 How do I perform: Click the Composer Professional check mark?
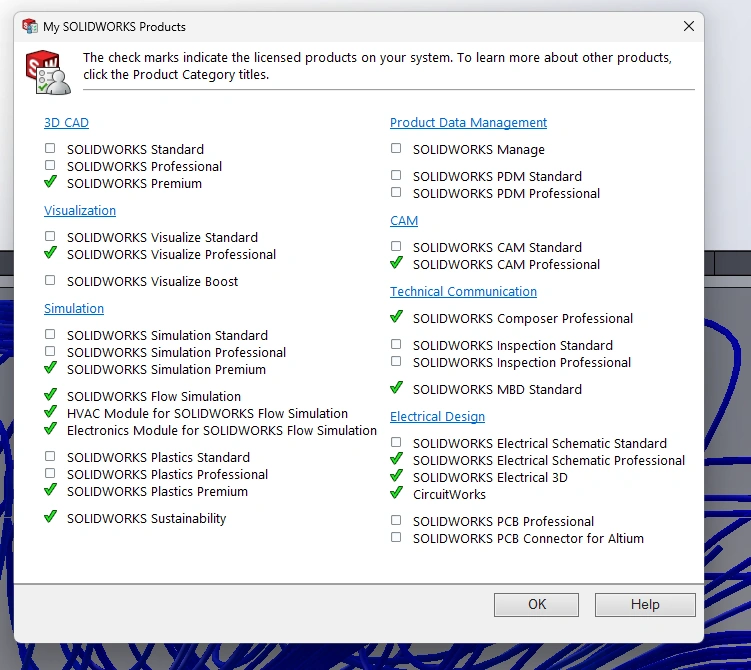coord(397,317)
